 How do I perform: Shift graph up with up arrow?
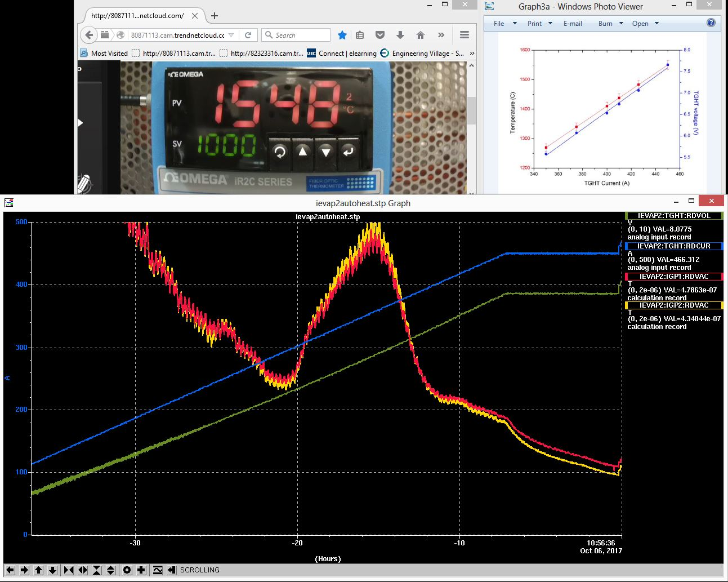coord(38,570)
